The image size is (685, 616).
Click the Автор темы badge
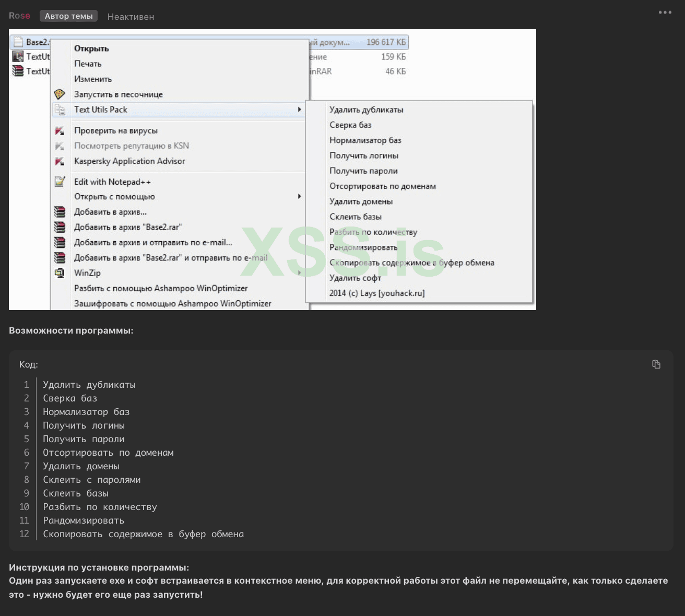[68, 16]
